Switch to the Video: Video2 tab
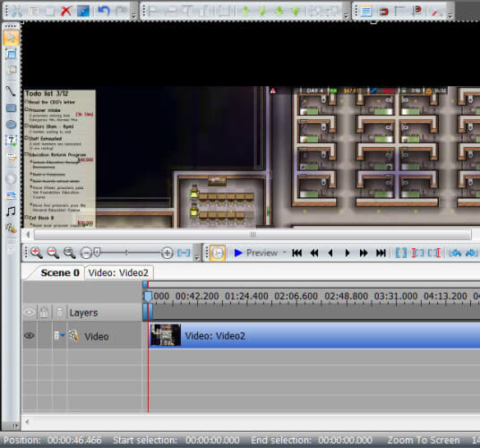 118,272
